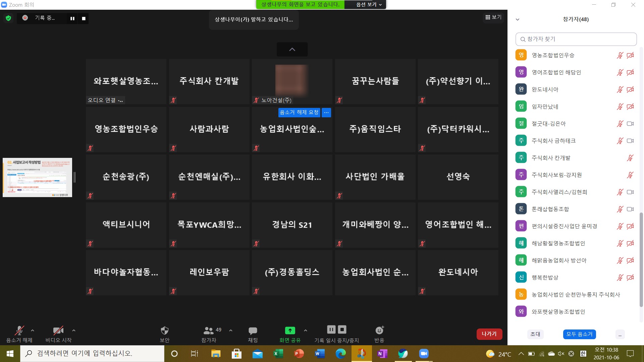Viewport: 644px width, 362px height.
Task: Stop the recording in top-left indicator
Action: (84, 18)
